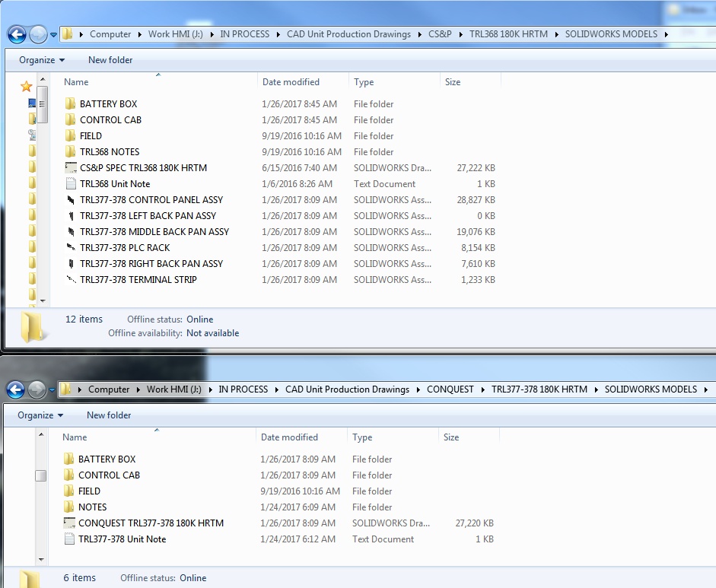Click 27,220 KB size in bottom window

tap(475, 523)
